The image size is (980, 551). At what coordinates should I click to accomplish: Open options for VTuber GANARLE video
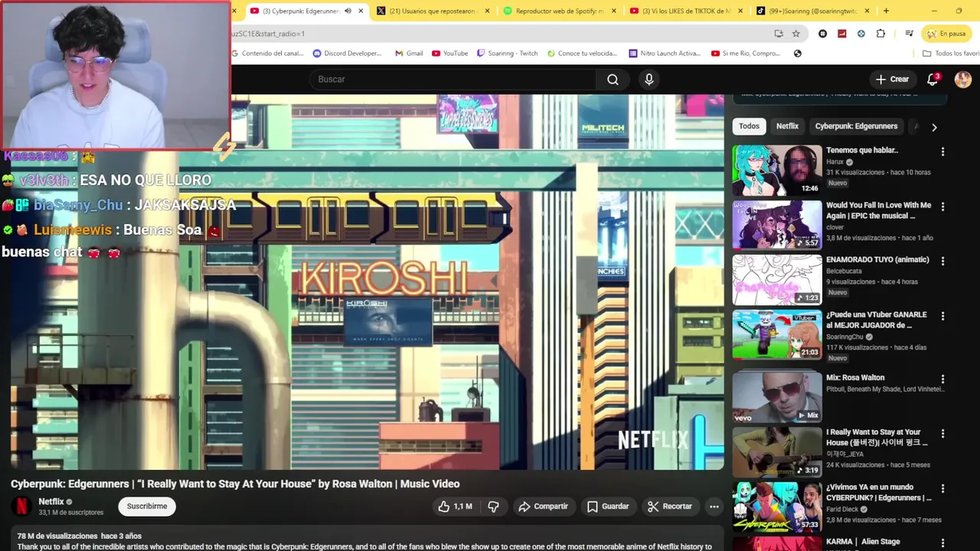tap(942, 316)
